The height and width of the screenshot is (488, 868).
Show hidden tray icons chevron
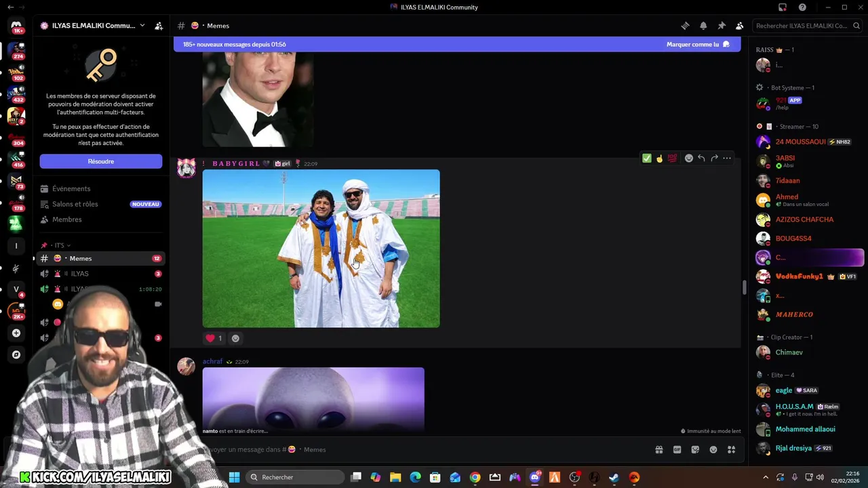766,477
